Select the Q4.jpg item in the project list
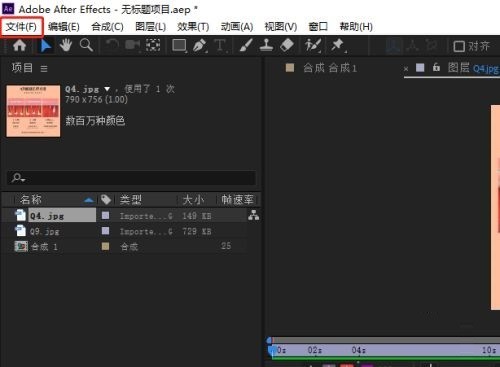This screenshot has height=367, width=500. click(47, 216)
